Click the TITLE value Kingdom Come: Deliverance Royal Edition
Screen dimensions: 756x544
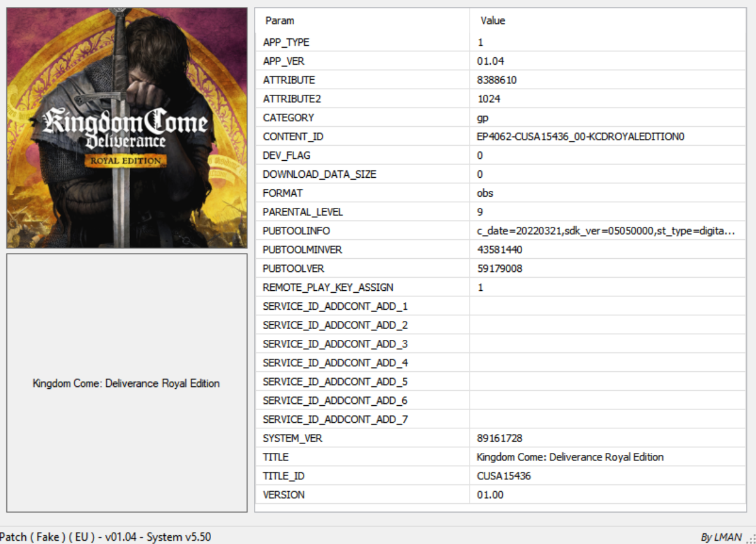(570, 457)
